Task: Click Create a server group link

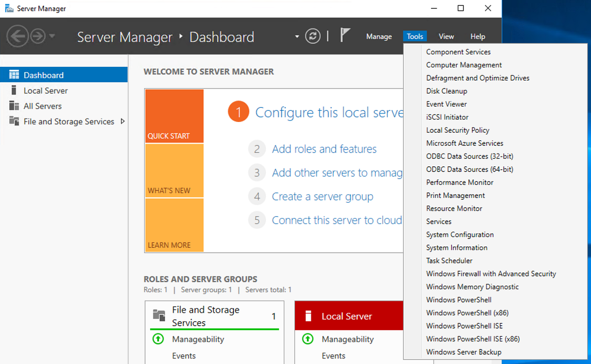Action: [323, 196]
